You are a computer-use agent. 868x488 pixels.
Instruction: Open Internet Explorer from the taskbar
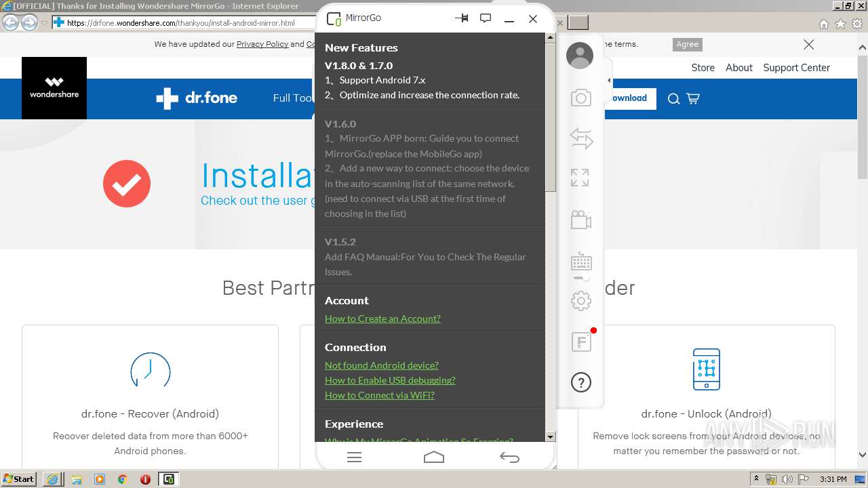pos(53,479)
